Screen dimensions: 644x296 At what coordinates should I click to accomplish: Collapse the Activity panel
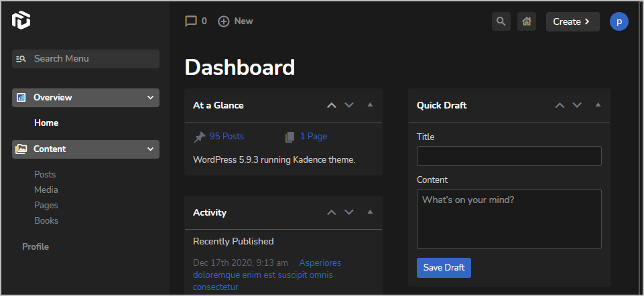[x=370, y=212]
